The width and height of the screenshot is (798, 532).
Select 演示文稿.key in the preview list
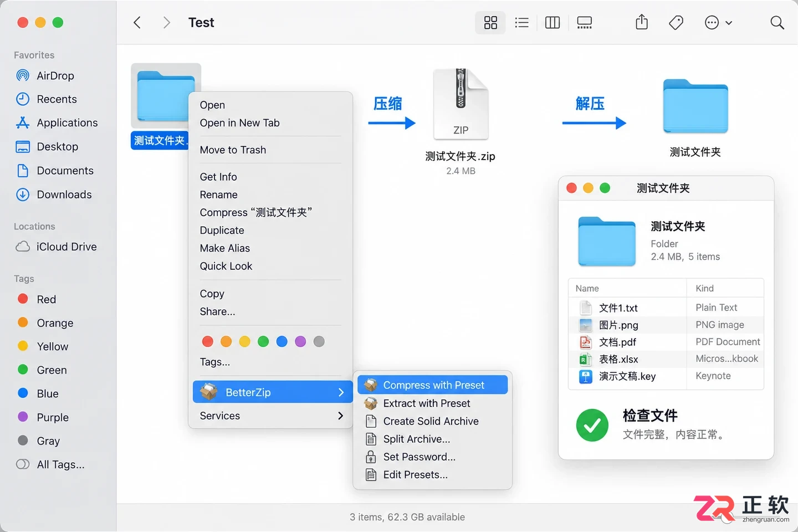click(x=666, y=376)
